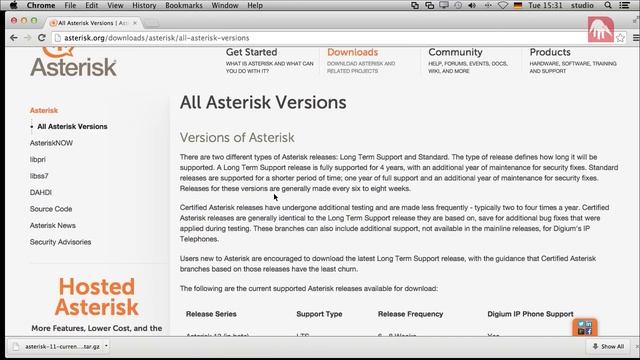640x360 pixels.
Task: Open libss7 sidebar link
Action: (x=39, y=176)
